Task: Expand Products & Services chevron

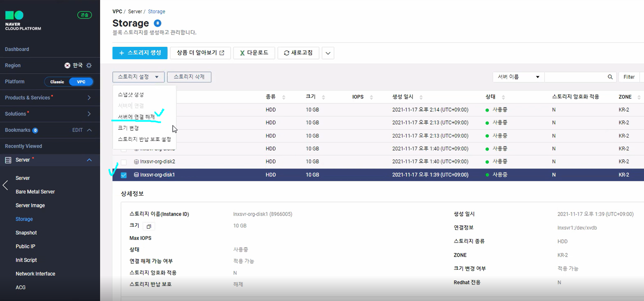Action: tap(89, 98)
